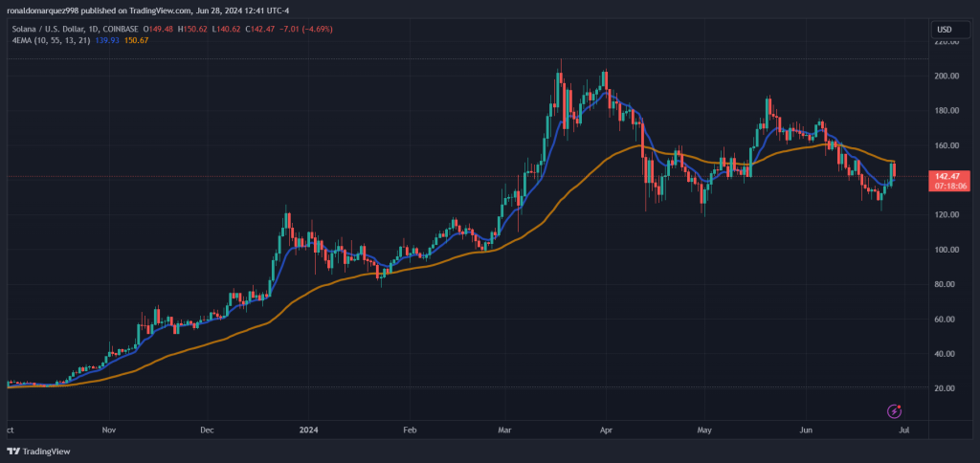Screen dimensions: 980x463
Task: Click the May label on time axis
Action: click(704, 430)
